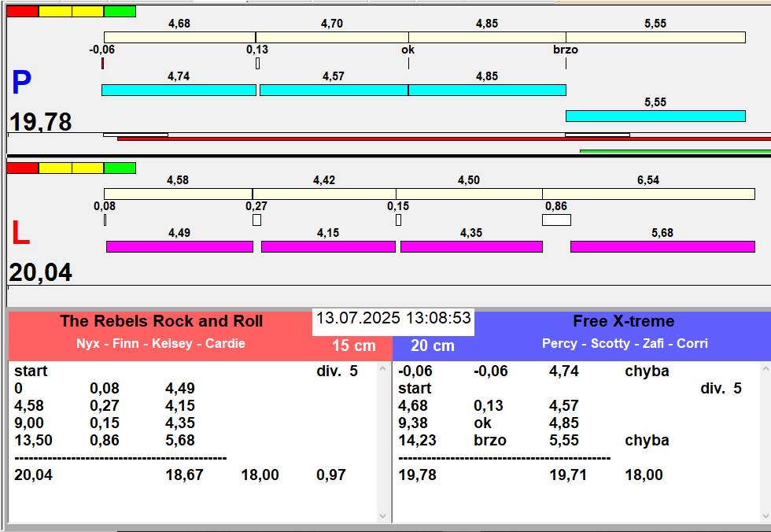Viewport: 771px width, 532px height.
Task: Click the 'ok' pass label in lane P
Action: 408,50
